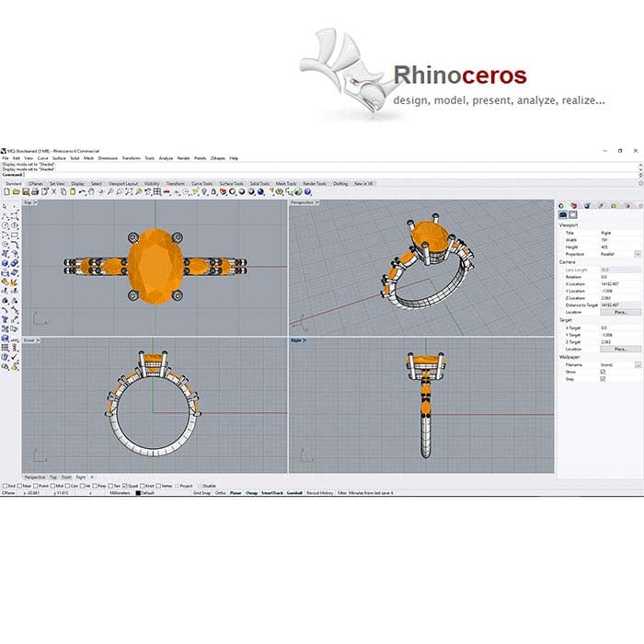Click the Cut (X) icon in the toolbar

[x=53, y=191]
